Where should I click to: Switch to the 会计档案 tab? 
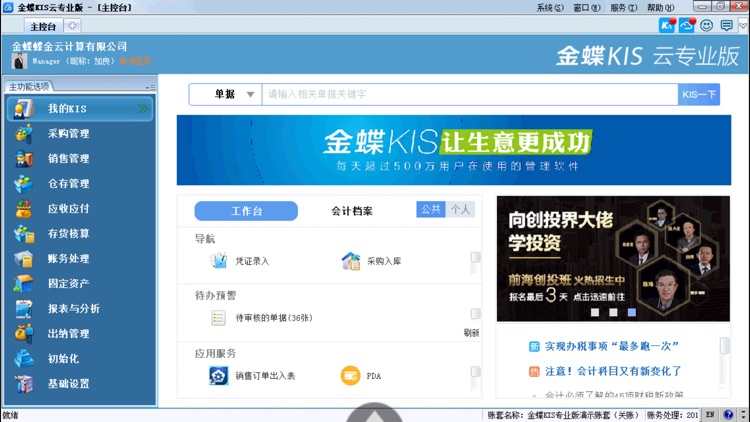[352, 211]
